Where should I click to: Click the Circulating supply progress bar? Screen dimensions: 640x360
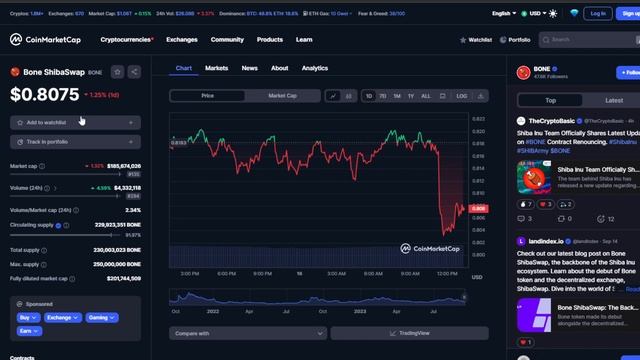66,236
